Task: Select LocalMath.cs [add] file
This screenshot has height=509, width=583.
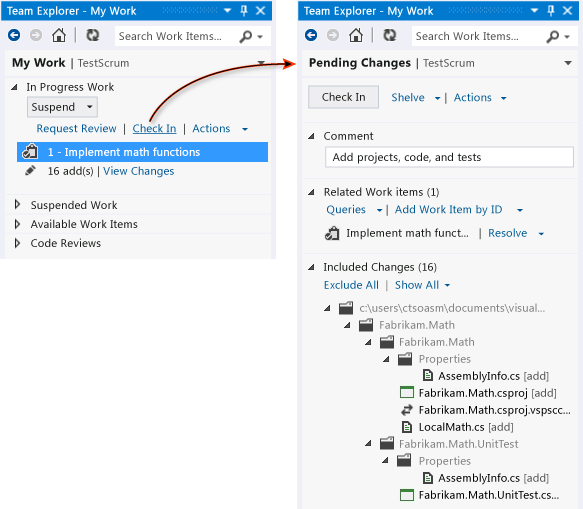Action: 466,427
